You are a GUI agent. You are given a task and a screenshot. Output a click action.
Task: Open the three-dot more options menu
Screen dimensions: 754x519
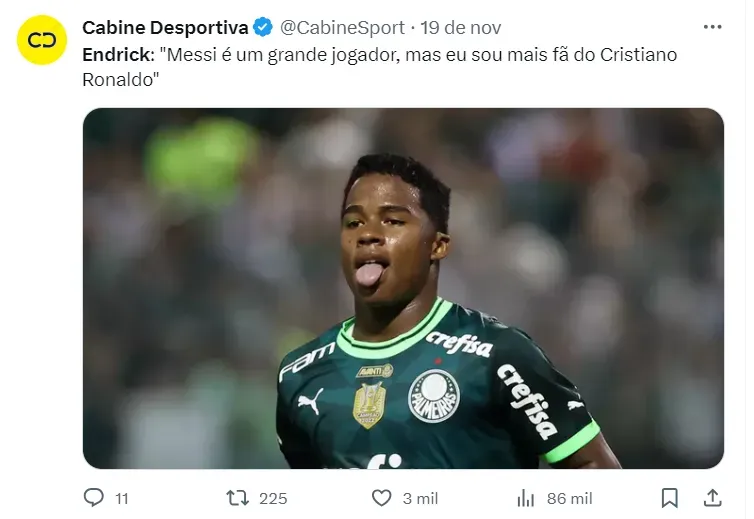pyautogui.click(x=712, y=27)
